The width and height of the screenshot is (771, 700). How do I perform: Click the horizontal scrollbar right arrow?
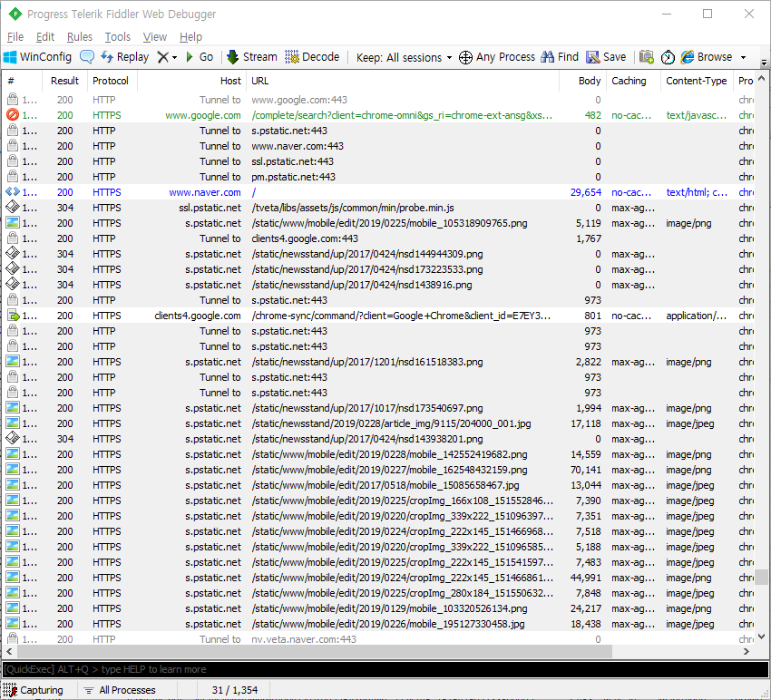tap(747, 651)
